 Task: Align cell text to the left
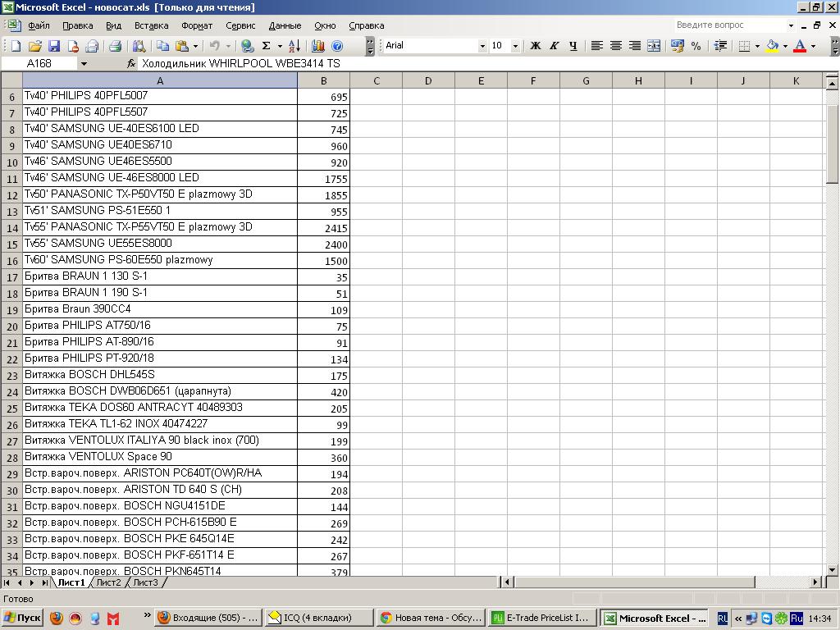tap(597, 46)
